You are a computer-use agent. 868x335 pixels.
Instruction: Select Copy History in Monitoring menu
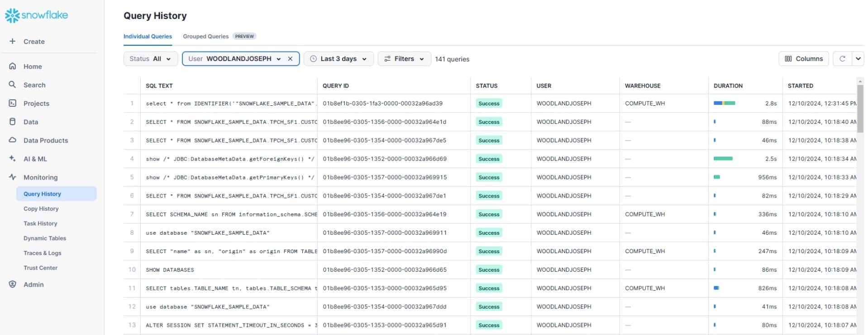tap(41, 209)
